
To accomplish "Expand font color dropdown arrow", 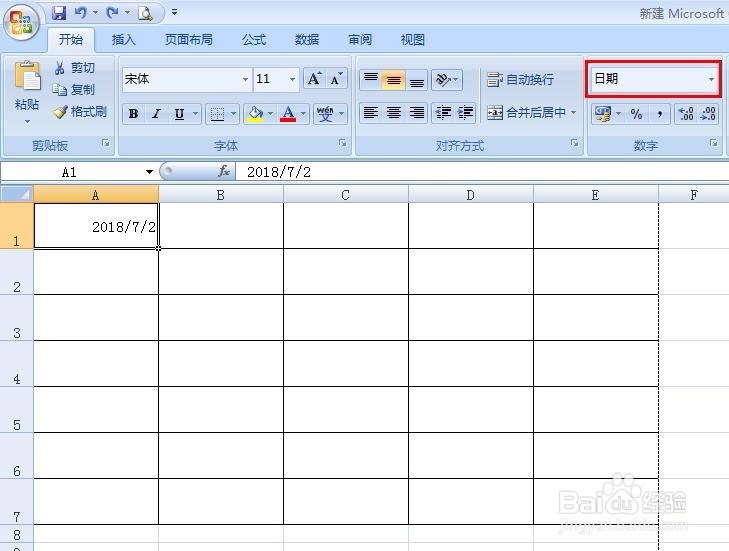I will click(303, 113).
